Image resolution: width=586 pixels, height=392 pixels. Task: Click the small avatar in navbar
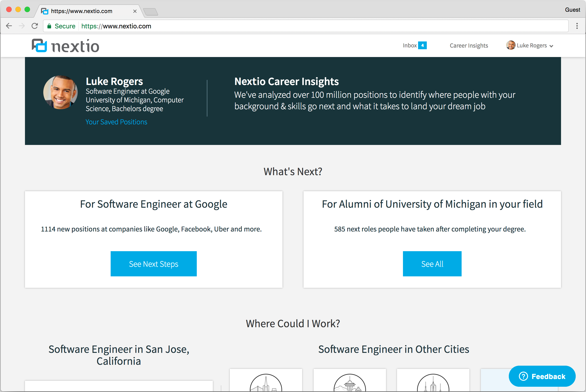[510, 45]
